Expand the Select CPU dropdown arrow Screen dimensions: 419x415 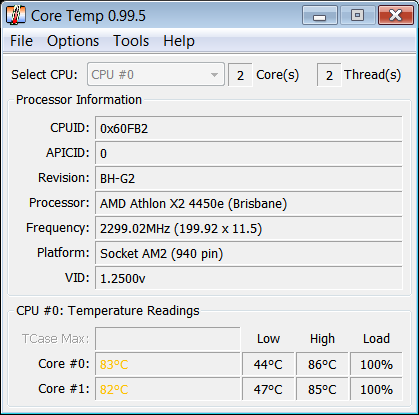(214, 75)
